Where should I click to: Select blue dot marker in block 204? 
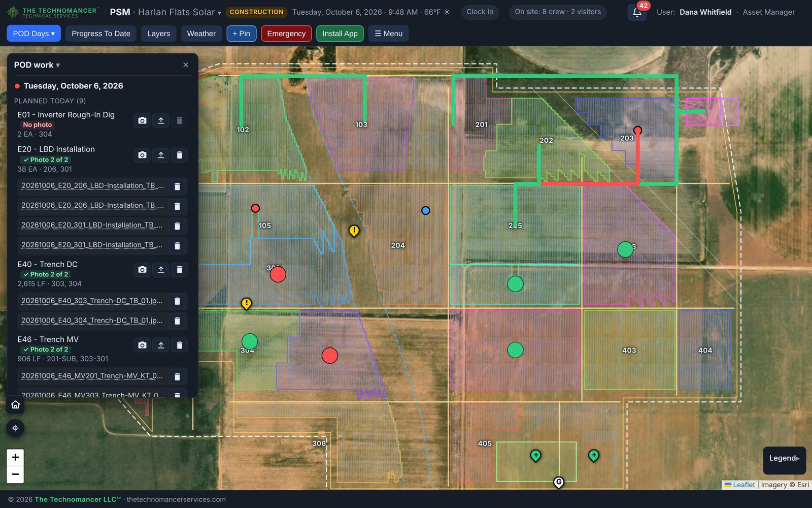pyautogui.click(x=426, y=210)
